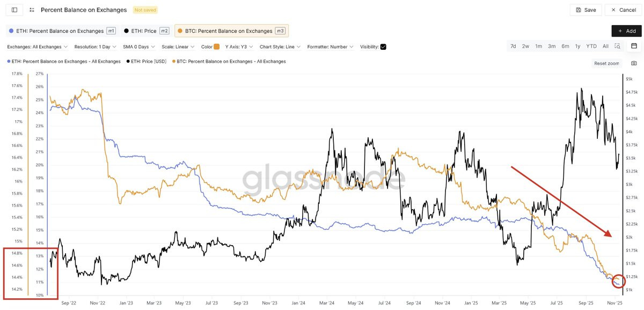Viewport: 644px width, 310px height.
Task: Open the Chart Style: Line dropdown
Action: click(x=279, y=47)
